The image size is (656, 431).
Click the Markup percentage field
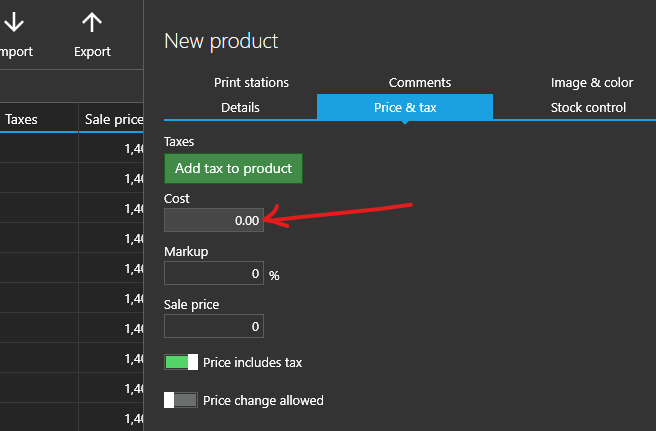(x=214, y=273)
